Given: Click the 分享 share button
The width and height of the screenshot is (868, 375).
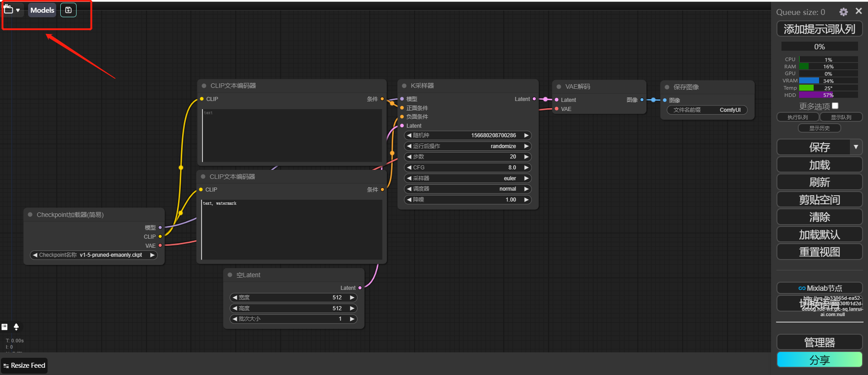Looking at the screenshot, I should coord(820,360).
